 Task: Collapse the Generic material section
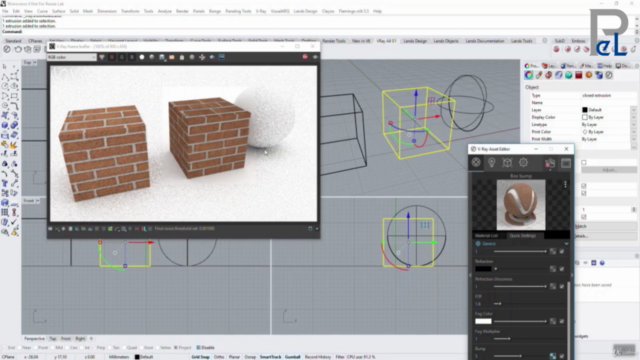tap(566, 244)
